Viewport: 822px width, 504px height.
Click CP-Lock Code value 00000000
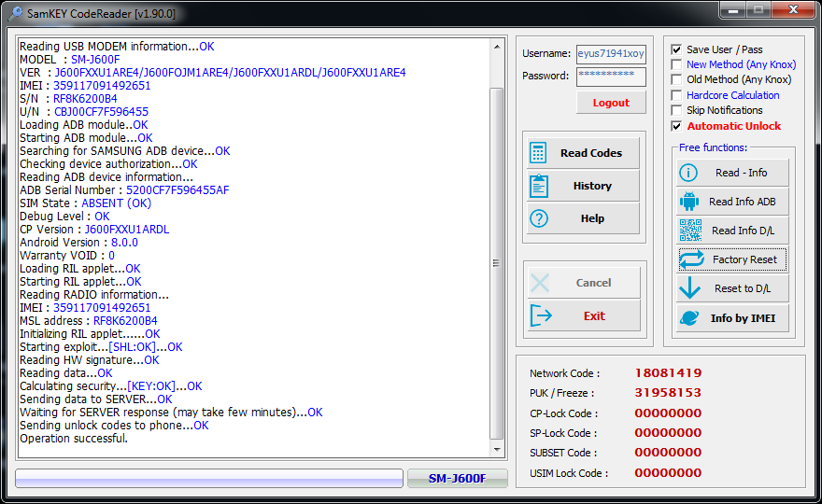click(668, 413)
